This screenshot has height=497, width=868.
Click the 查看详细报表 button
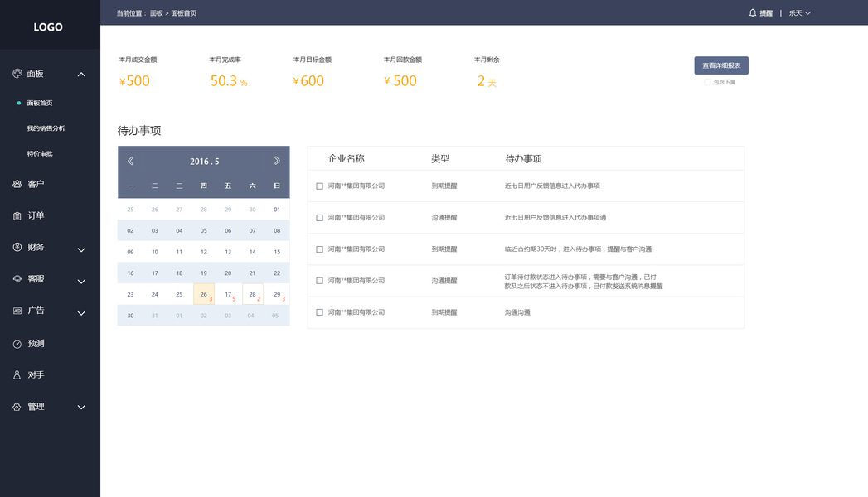(x=721, y=65)
